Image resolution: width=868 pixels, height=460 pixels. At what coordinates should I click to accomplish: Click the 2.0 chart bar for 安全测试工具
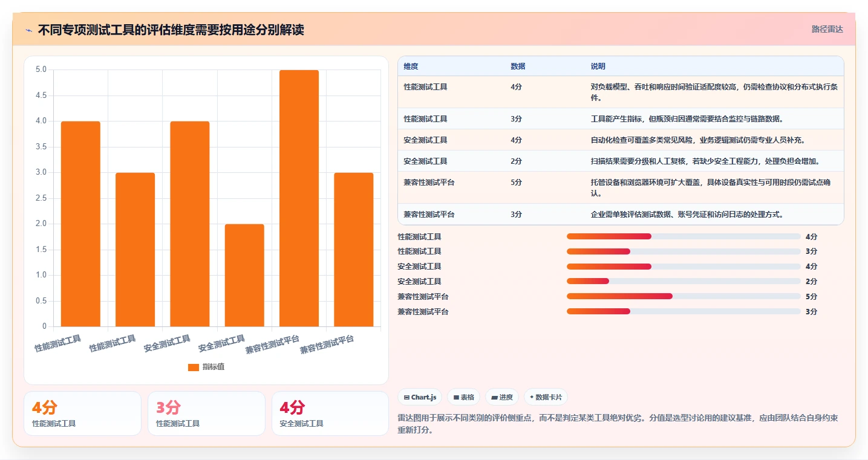pos(244,275)
